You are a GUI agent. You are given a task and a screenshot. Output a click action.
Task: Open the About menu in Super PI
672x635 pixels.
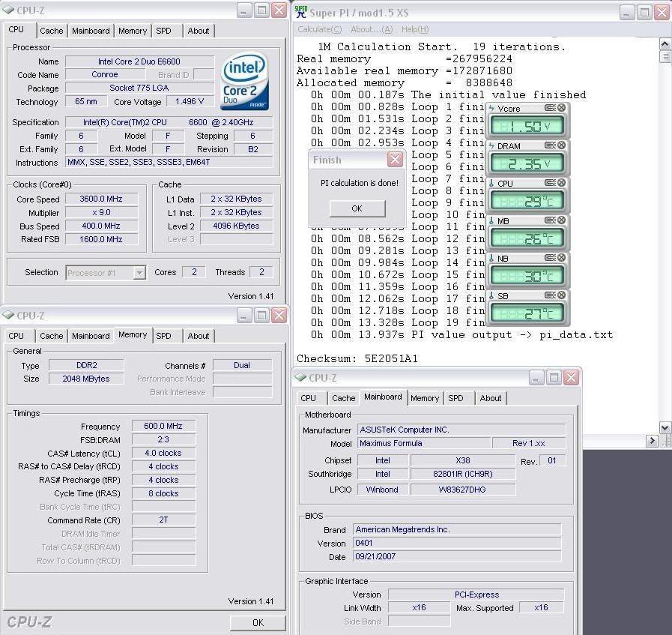[x=372, y=29]
